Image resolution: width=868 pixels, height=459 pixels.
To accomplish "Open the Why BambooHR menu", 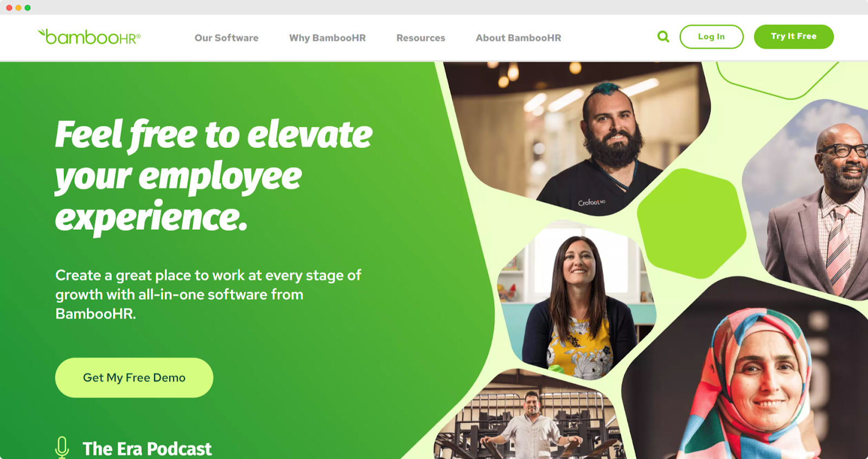I will pos(327,38).
